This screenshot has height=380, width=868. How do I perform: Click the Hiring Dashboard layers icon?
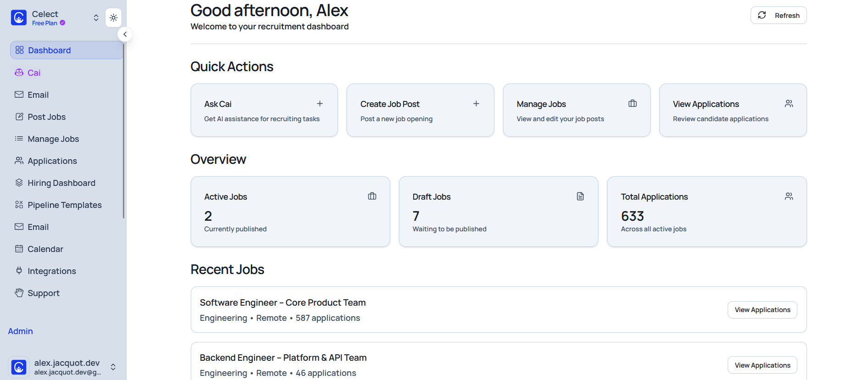(x=19, y=183)
